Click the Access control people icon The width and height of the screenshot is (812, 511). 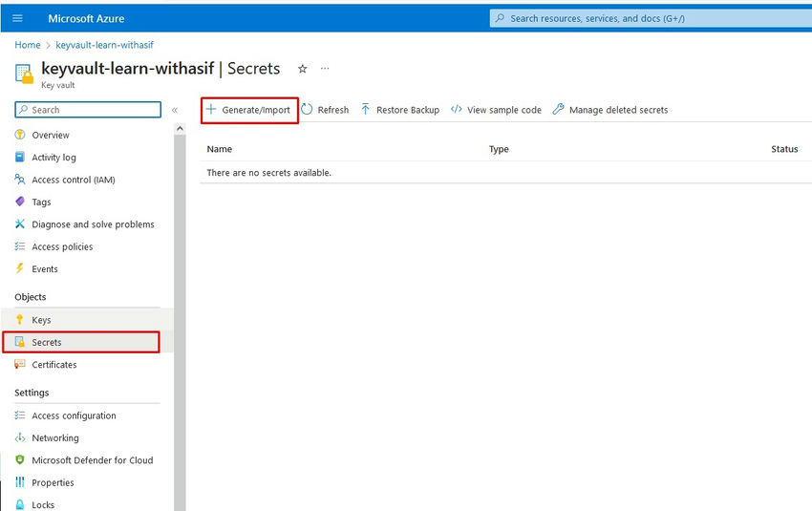point(20,180)
